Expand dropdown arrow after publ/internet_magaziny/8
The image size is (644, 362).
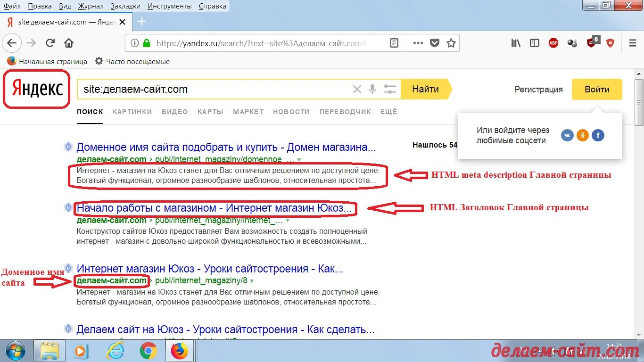tap(252, 281)
